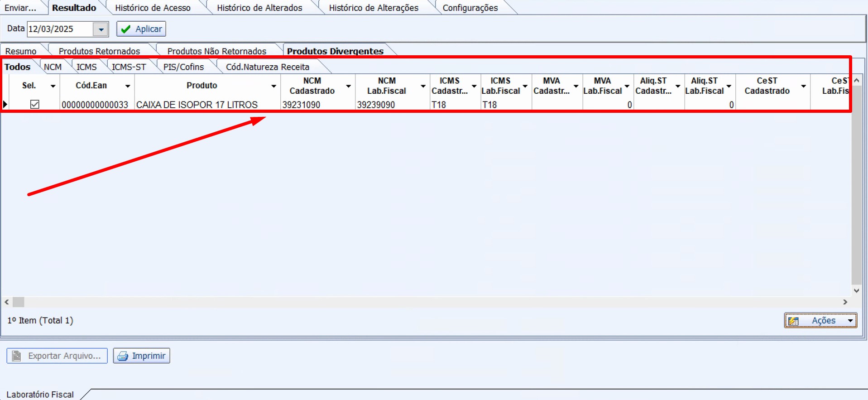The width and height of the screenshot is (868, 400).
Task: Click the Data input field
Action: click(x=60, y=29)
